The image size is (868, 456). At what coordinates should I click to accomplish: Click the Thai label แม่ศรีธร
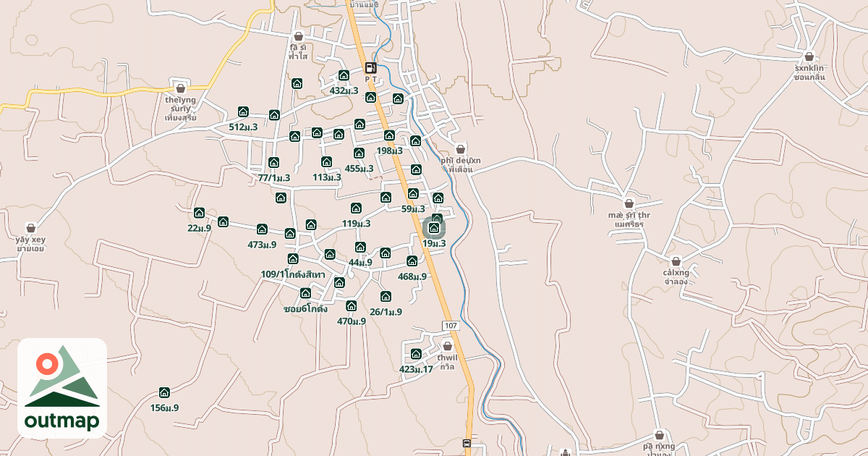tap(629, 224)
